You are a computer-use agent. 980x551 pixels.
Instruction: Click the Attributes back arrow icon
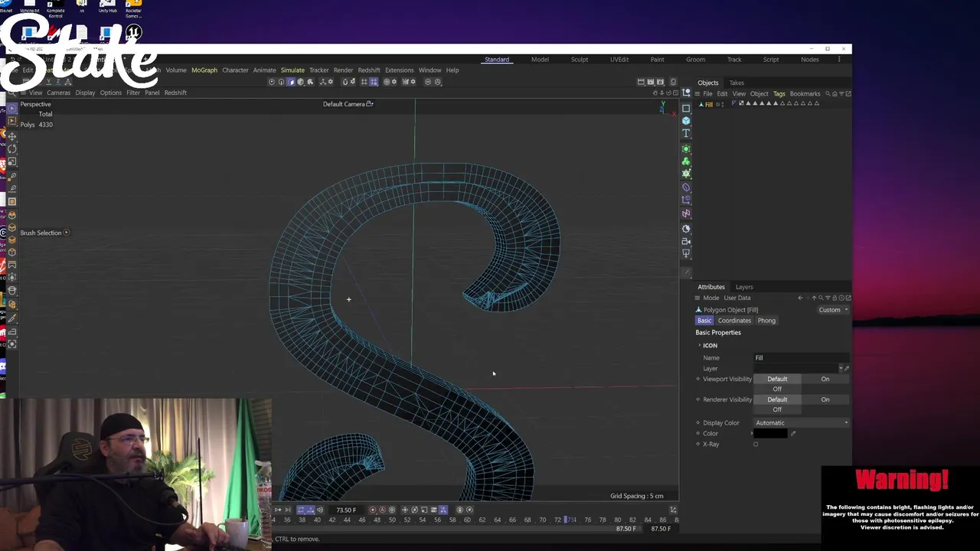[800, 298]
